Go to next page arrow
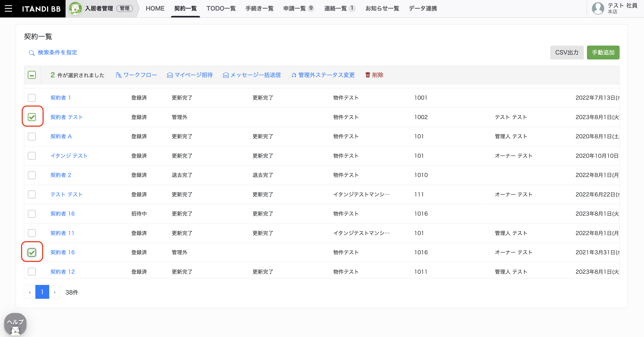 [55, 292]
